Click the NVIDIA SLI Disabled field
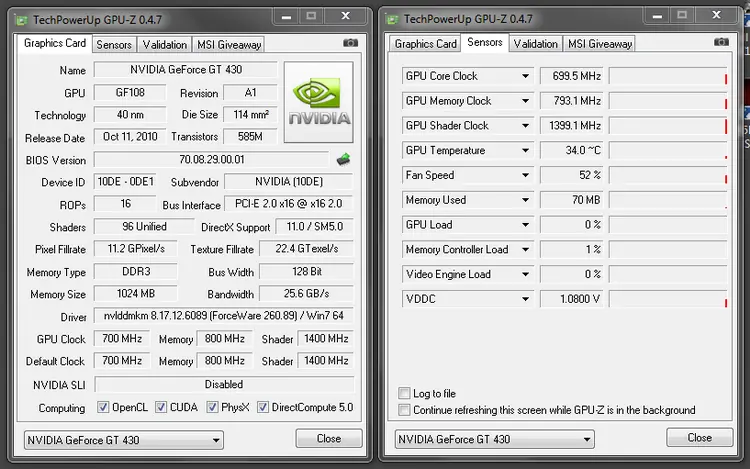The width and height of the screenshot is (750, 469). (224, 384)
